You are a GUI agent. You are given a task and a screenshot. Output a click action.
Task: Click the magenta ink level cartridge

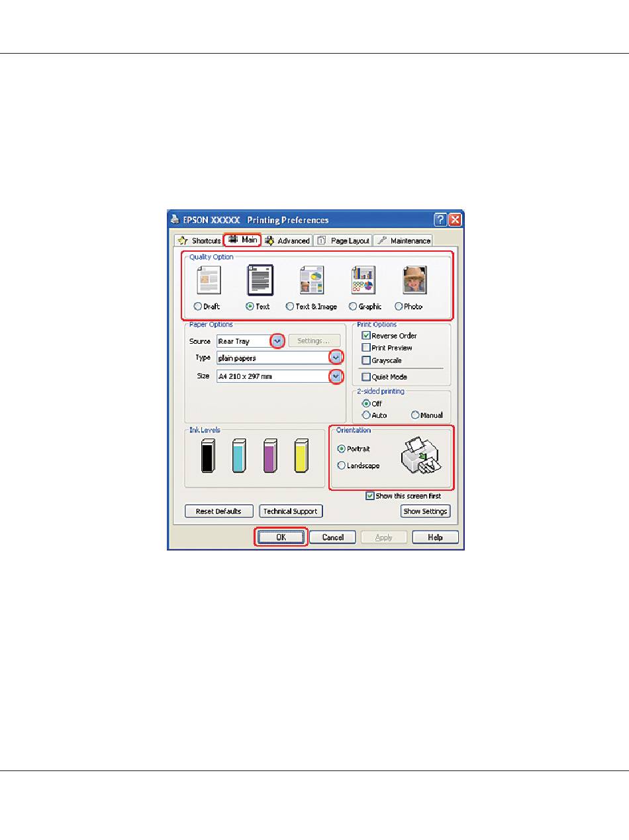point(270,455)
